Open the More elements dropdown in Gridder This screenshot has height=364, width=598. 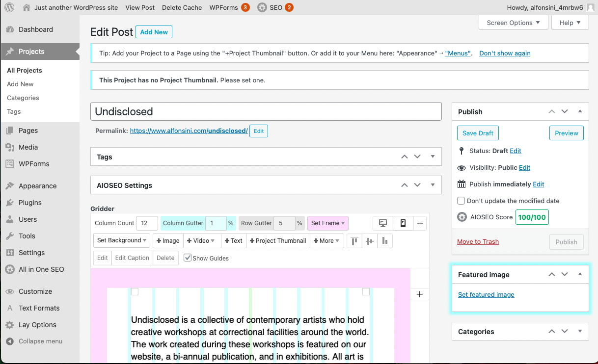click(x=326, y=240)
